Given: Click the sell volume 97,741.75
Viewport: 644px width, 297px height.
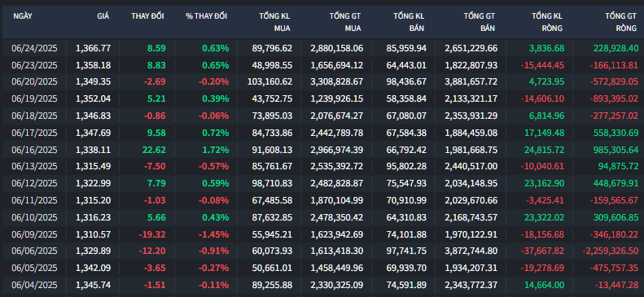Looking at the screenshot, I should [406, 251].
